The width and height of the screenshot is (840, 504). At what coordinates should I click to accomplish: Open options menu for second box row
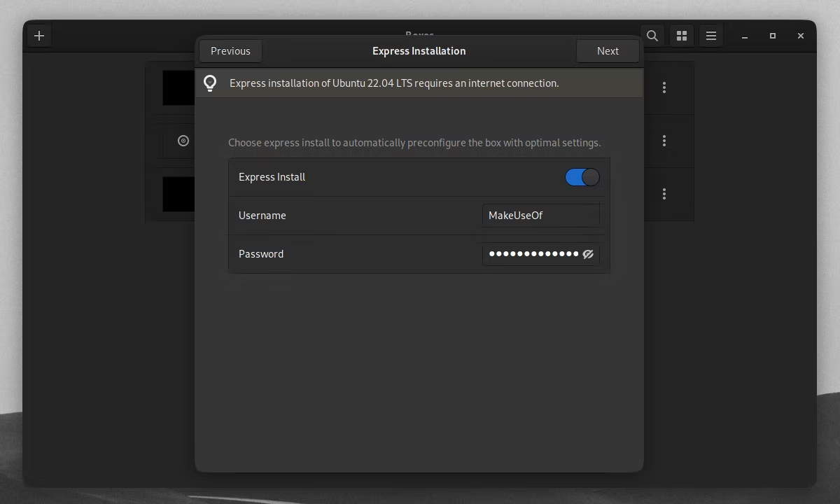[x=664, y=141]
